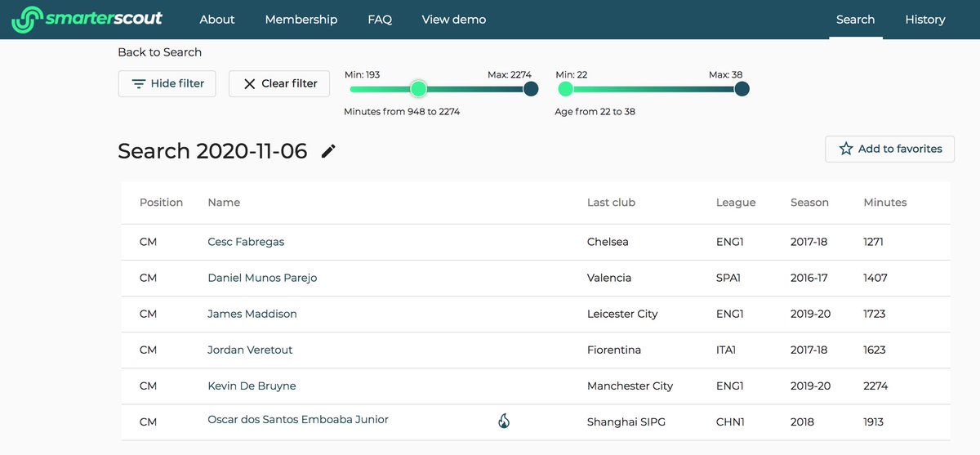Image resolution: width=980 pixels, height=455 pixels.
Task: Click the 'Minutes from 948 to 2274' label
Action: 402,111
